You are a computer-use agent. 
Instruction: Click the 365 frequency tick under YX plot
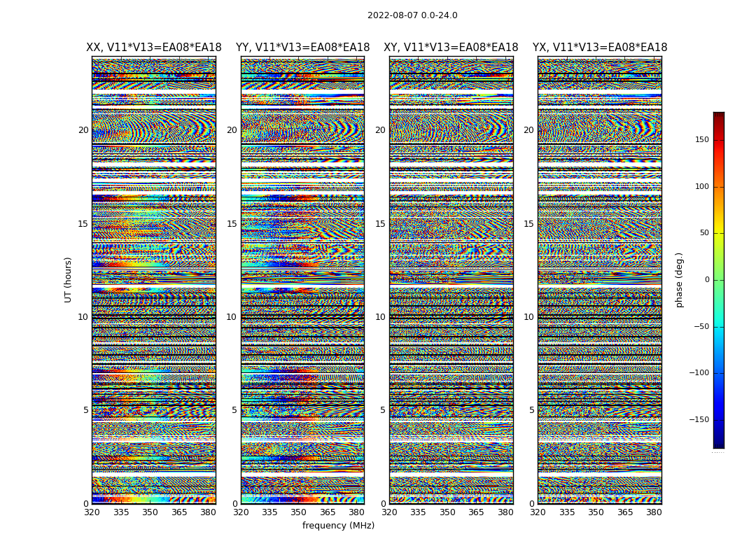coord(625,512)
